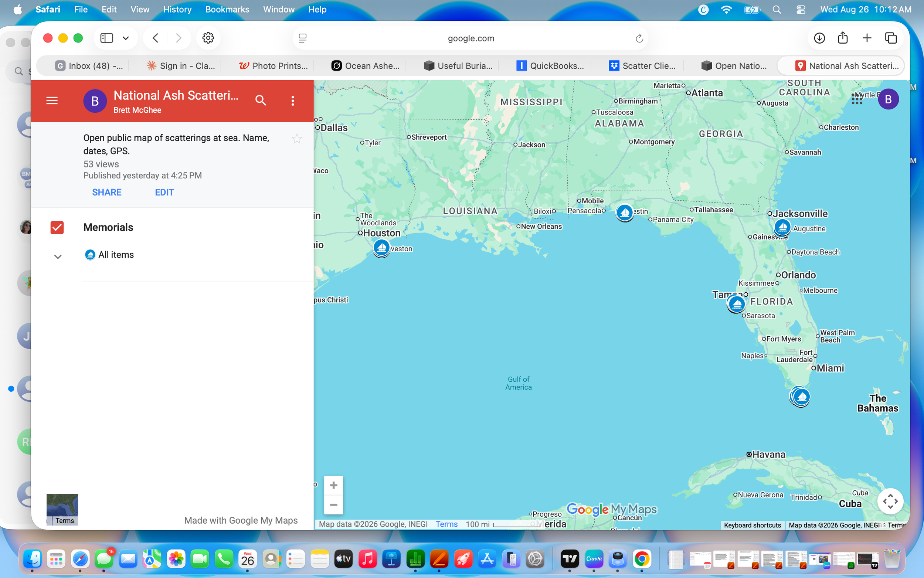Click the sailboat marker near St. Augustine
The height and width of the screenshot is (578, 924).
click(x=782, y=227)
